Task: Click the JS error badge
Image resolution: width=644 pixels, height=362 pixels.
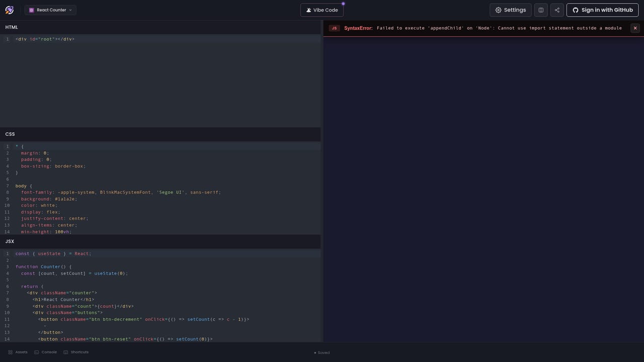Action: tap(334, 28)
